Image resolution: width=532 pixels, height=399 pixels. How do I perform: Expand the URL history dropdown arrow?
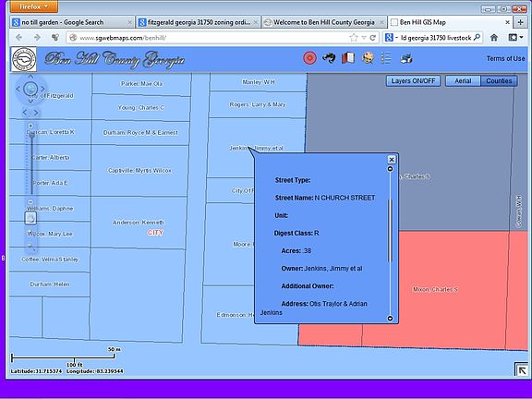[364, 38]
